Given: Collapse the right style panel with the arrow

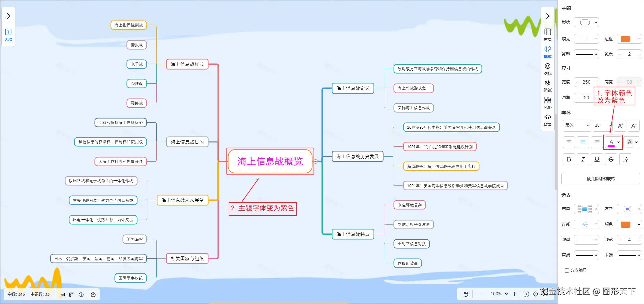Looking at the screenshot, I should [548, 16].
